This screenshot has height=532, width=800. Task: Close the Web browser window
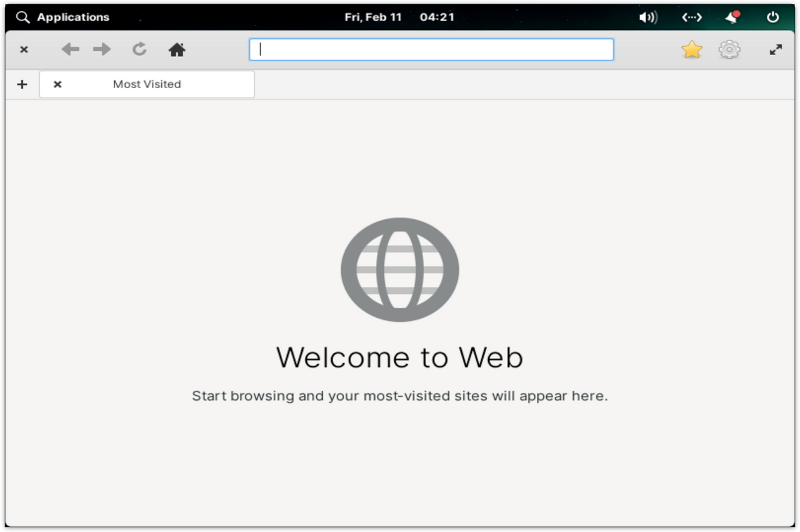[24, 49]
